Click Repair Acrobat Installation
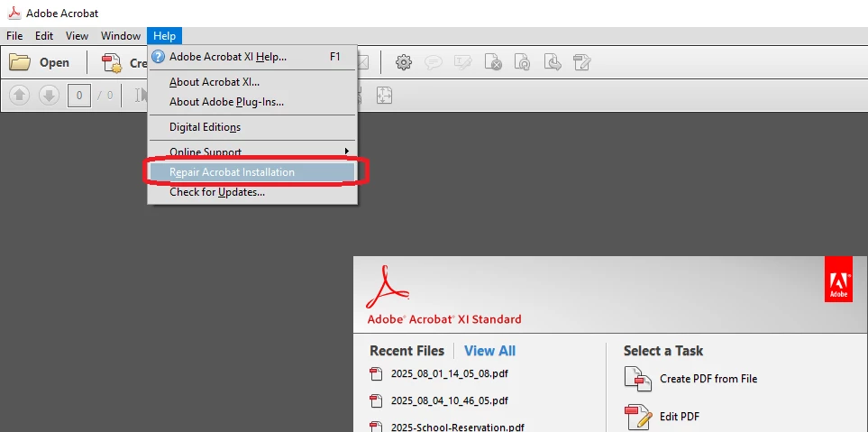 tap(252, 172)
